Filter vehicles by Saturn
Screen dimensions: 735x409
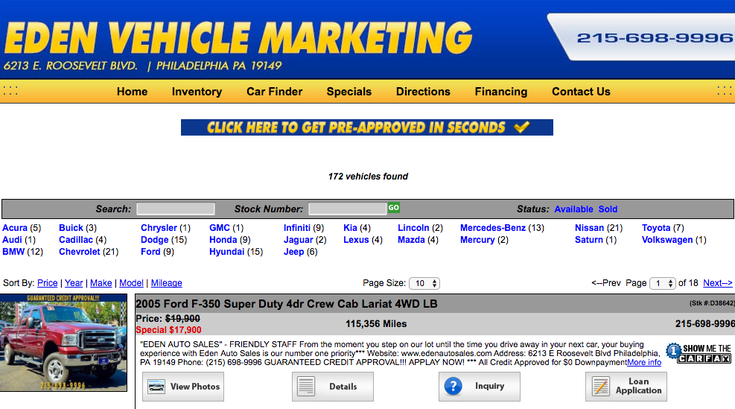tap(589, 239)
